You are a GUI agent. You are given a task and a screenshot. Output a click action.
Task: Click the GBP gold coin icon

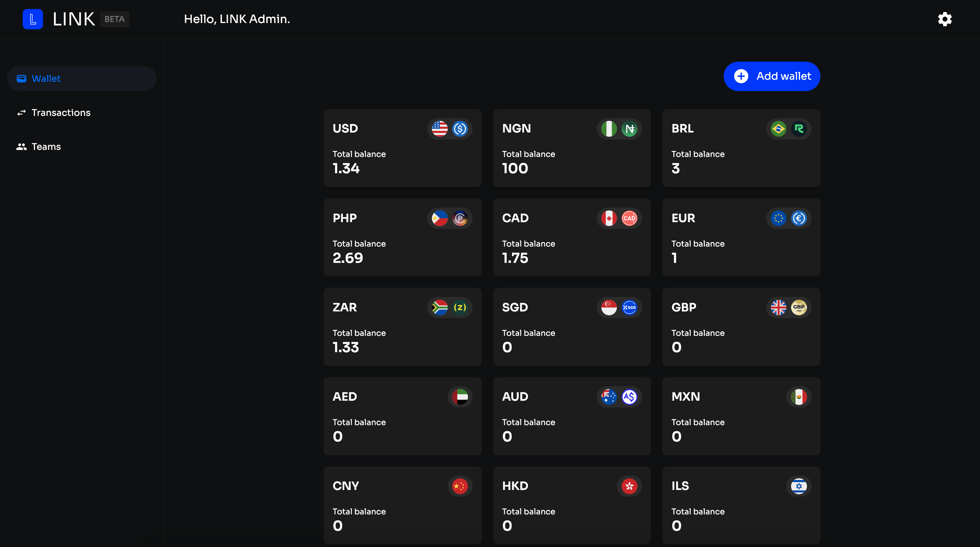coord(798,308)
